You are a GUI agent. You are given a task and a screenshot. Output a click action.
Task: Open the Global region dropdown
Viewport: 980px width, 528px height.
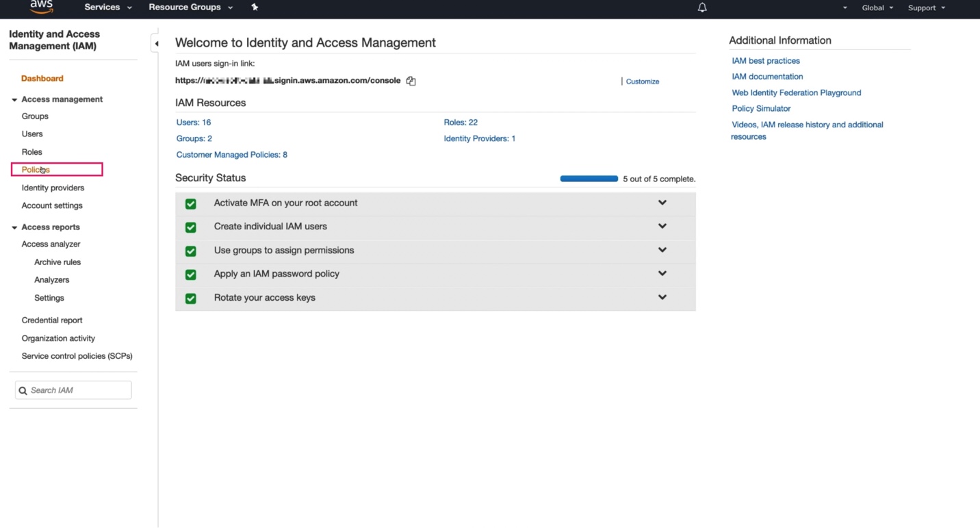[x=877, y=8]
